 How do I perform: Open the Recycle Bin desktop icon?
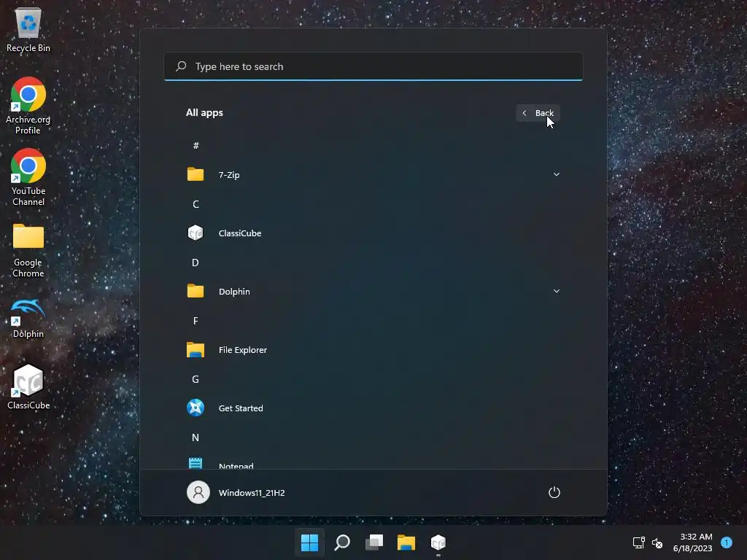click(x=28, y=29)
